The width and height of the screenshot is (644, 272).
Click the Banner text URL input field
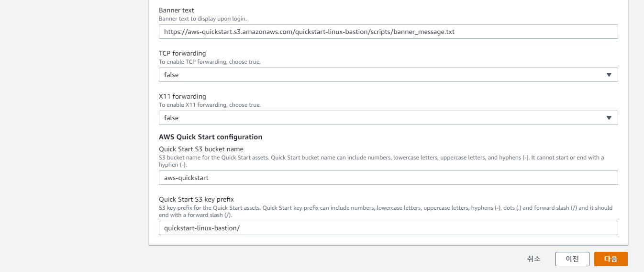(x=388, y=32)
